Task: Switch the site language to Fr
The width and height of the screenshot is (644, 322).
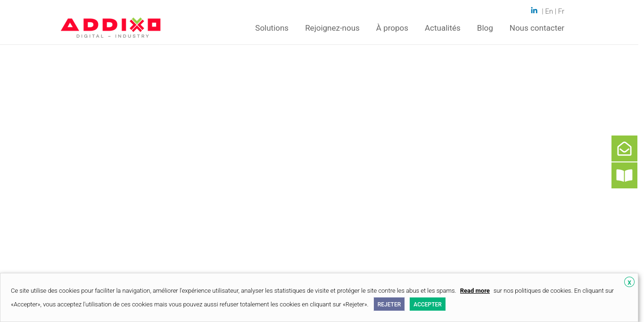Action: (x=561, y=11)
